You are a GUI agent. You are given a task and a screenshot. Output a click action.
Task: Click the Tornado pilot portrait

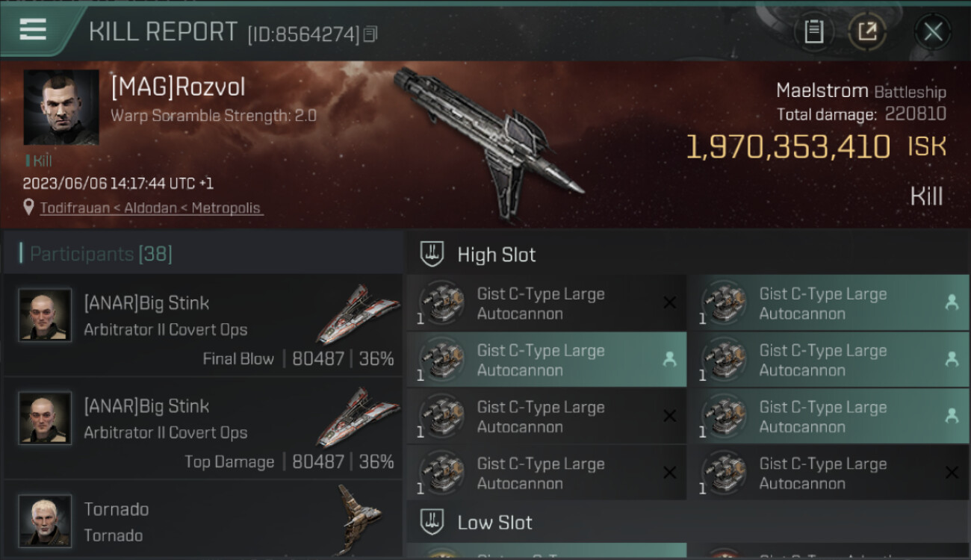click(45, 520)
